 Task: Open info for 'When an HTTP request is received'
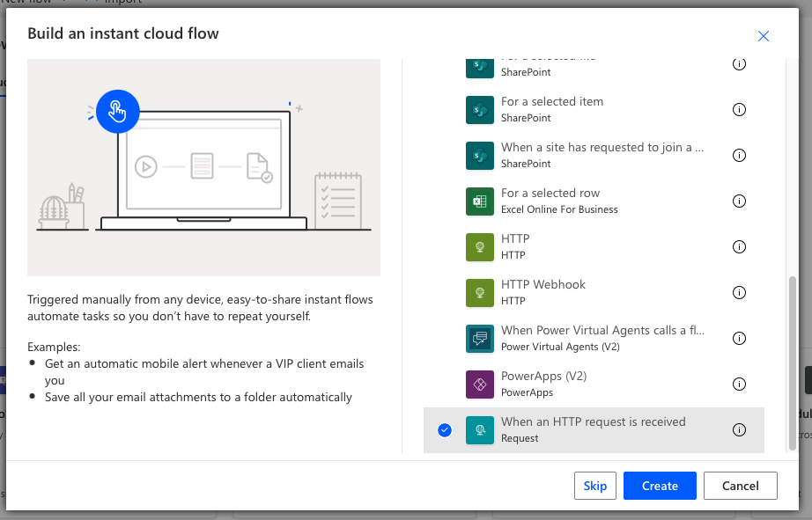(739, 430)
